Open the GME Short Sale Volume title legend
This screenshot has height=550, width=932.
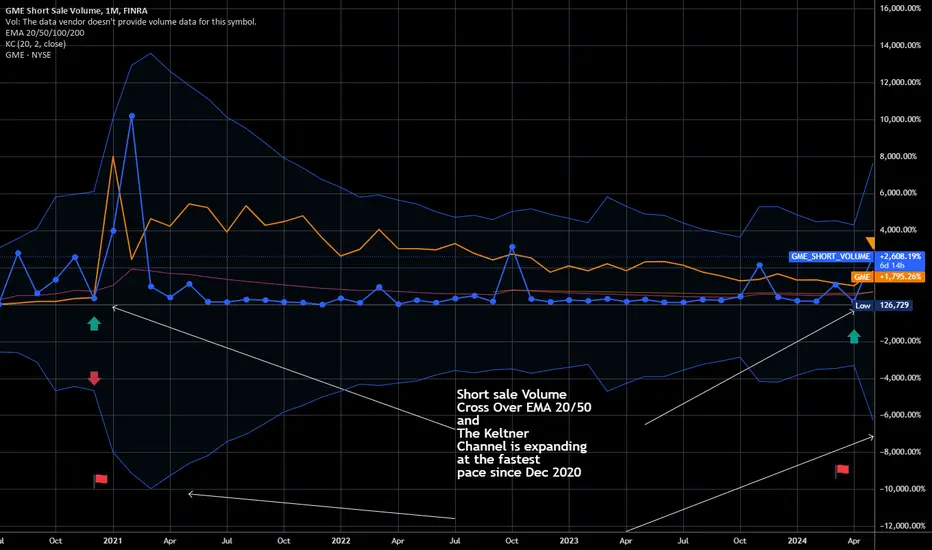[76, 11]
